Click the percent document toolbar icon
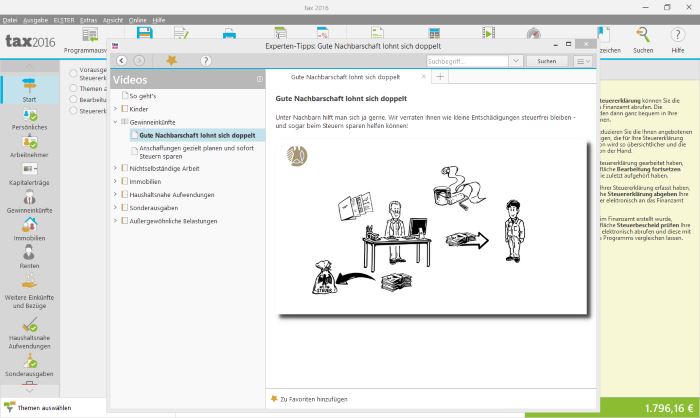 coord(322,33)
